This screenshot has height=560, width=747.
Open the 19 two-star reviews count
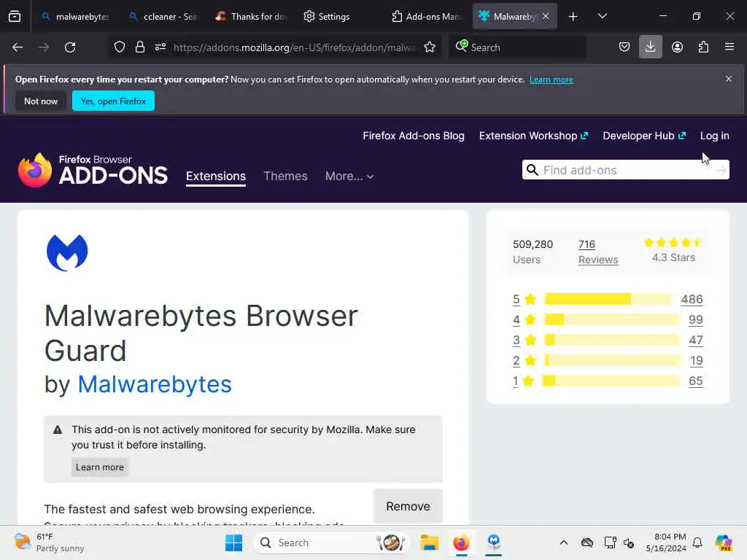coord(696,360)
